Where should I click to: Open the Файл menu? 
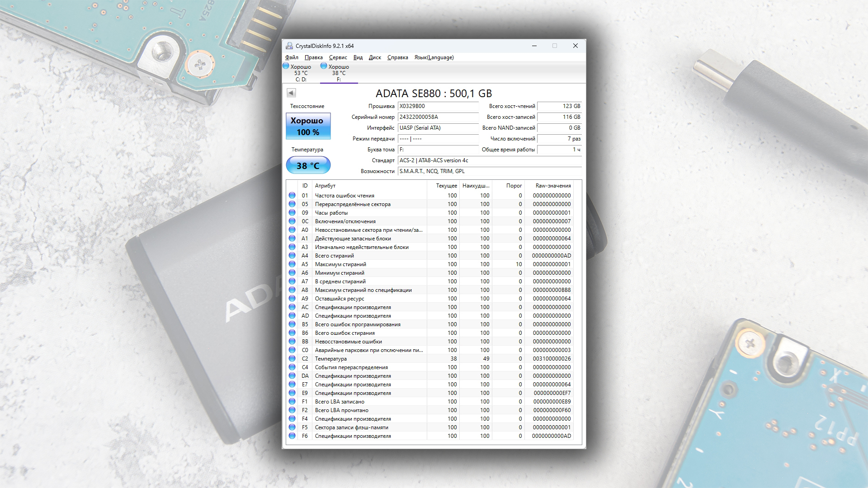292,57
